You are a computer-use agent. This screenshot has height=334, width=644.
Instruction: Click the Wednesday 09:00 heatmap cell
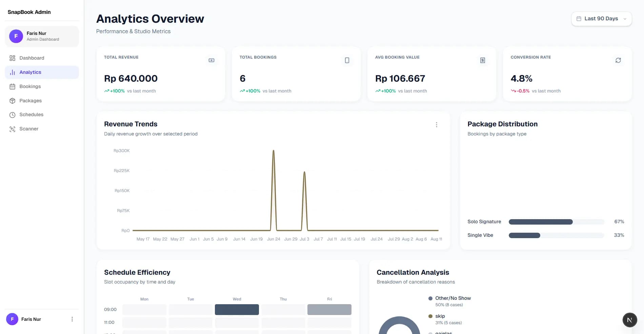click(x=237, y=310)
